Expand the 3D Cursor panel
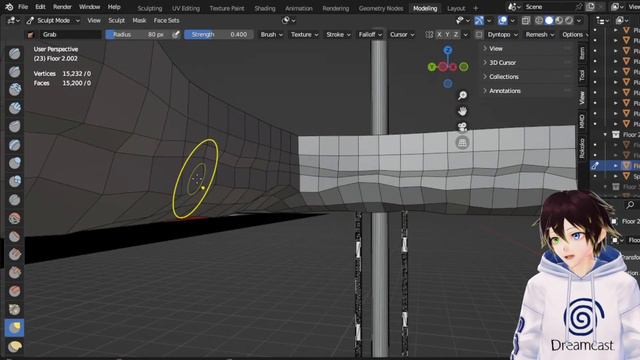The image size is (640, 360). tap(527, 63)
